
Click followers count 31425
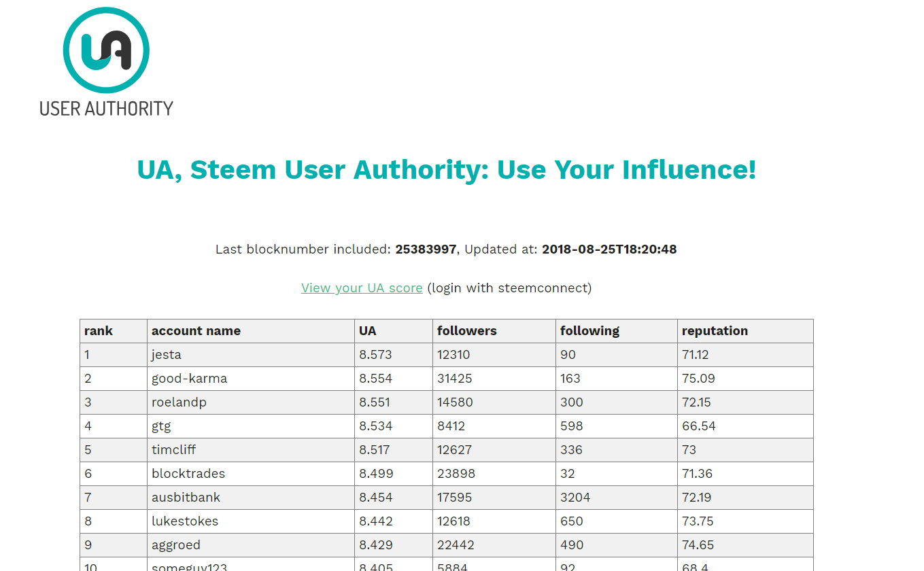click(x=454, y=379)
